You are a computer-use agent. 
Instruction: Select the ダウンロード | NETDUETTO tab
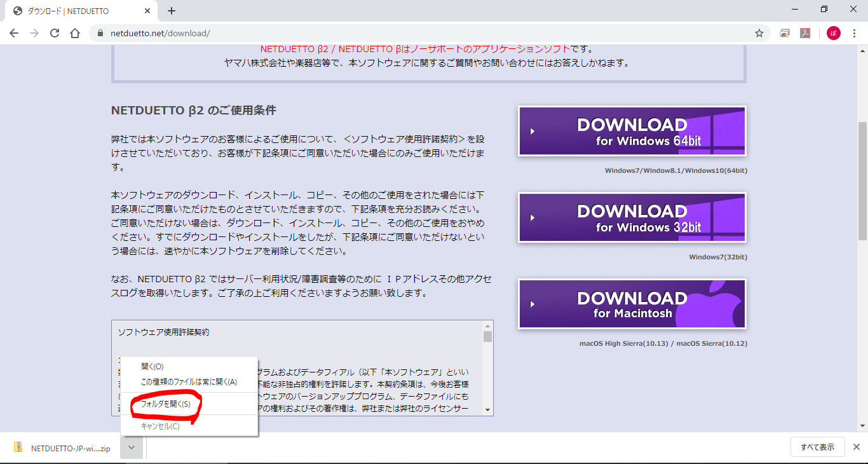coord(81,11)
